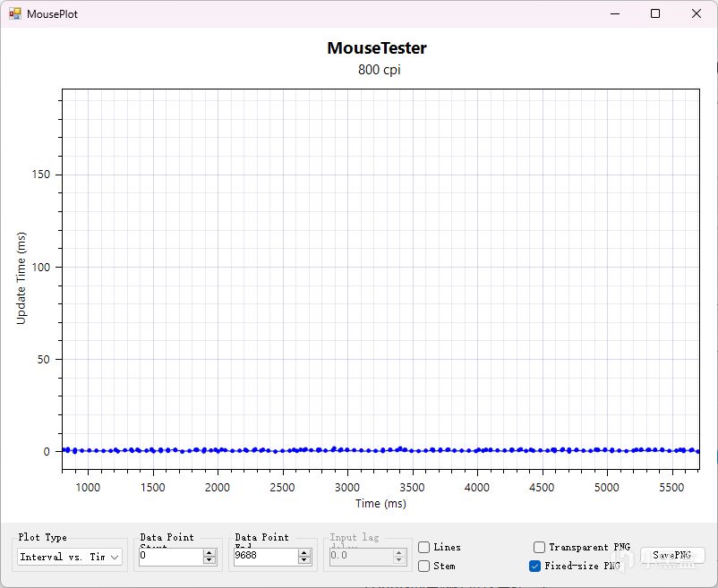
Task: Click the 5500 tick label on the X axis
Action: point(671,488)
